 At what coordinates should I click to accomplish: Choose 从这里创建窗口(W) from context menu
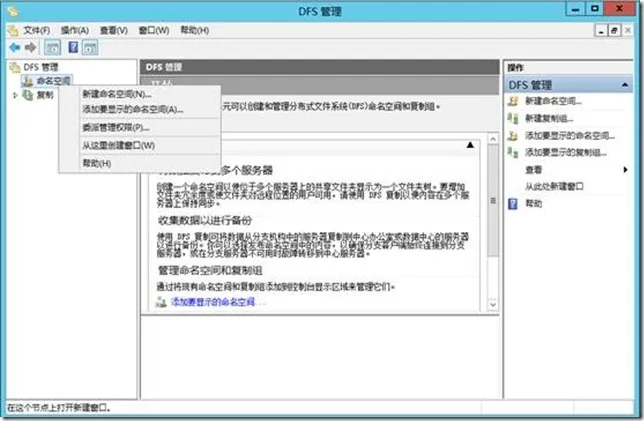coord(140,145)
